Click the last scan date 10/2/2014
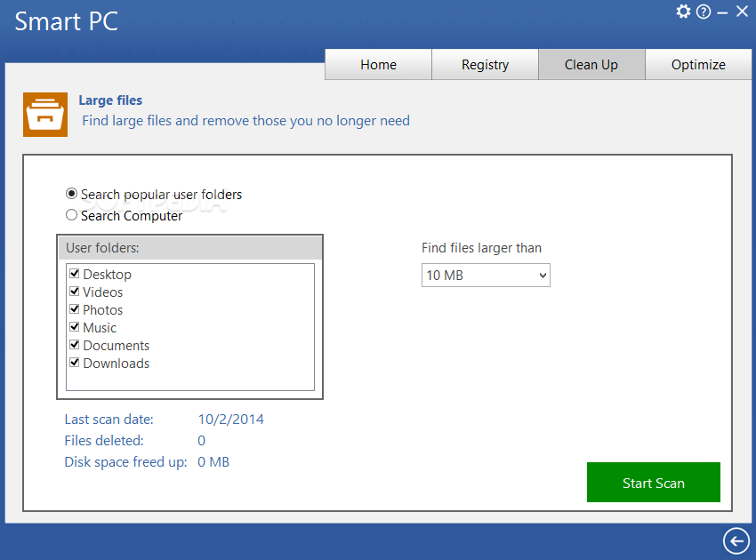 [231, 420]
